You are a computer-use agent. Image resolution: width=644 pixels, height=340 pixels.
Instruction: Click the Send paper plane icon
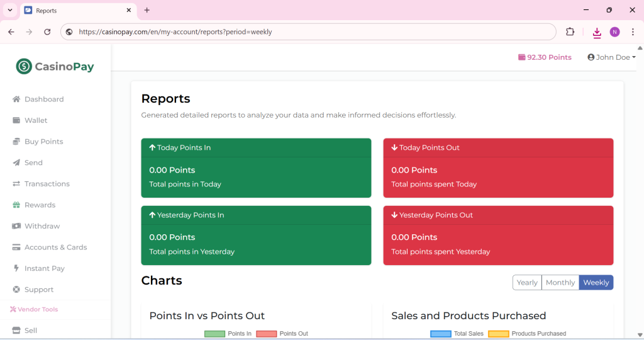[x=16, y=162]
